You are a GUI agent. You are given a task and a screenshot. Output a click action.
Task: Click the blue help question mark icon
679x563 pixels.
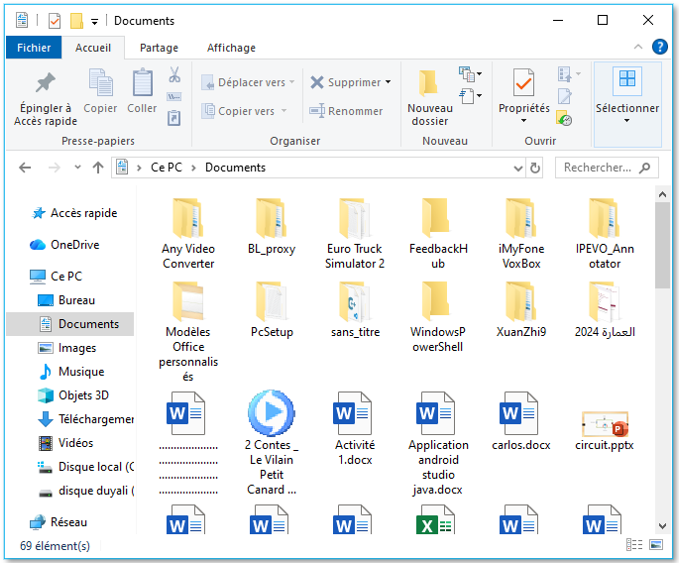pyautogui.click(x=659, y=47)
